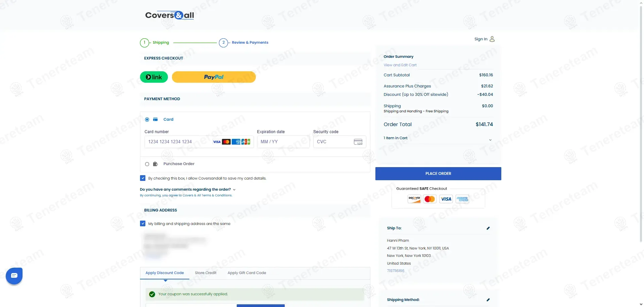
Task: Click the Expiration date MM / YY field
Action: pos(283,142)
